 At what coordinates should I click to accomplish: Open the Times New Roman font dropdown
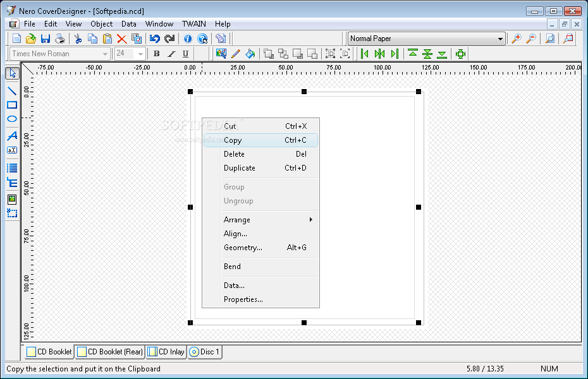click(105, 54)
